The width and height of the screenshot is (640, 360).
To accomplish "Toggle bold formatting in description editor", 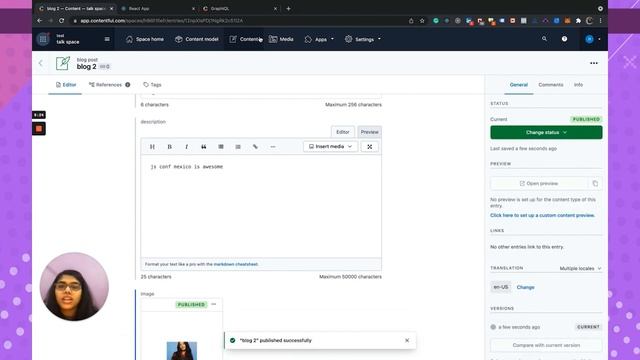I will click(x=169, y=147).
